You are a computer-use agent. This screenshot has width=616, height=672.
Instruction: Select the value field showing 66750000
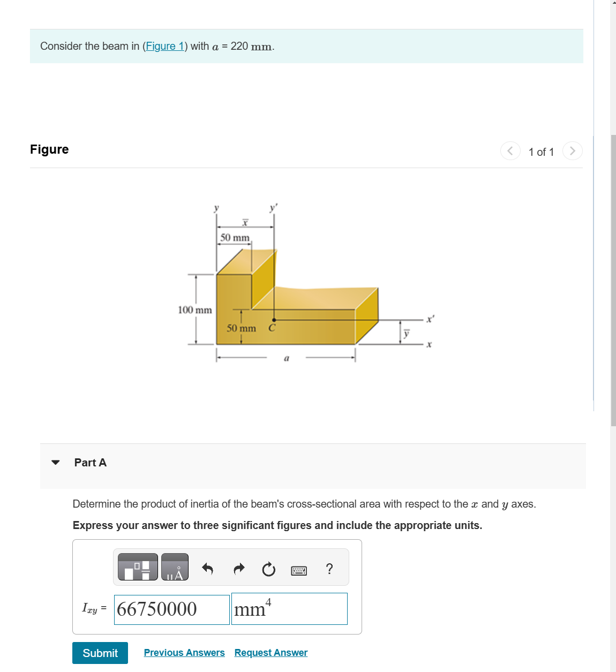coord(171,609)
